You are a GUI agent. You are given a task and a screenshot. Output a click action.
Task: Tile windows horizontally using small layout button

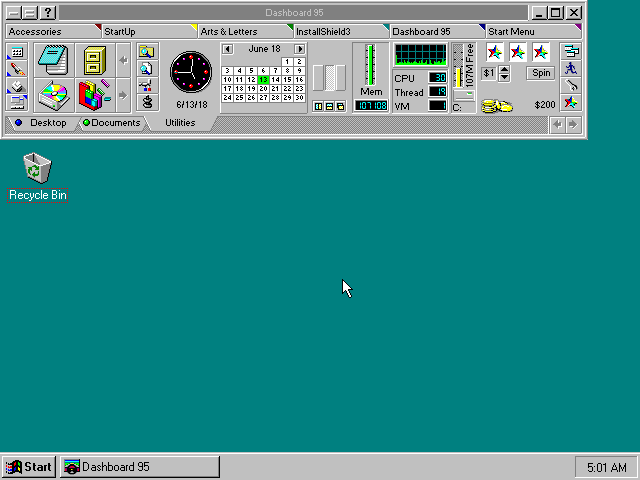(x=329, y=107)
